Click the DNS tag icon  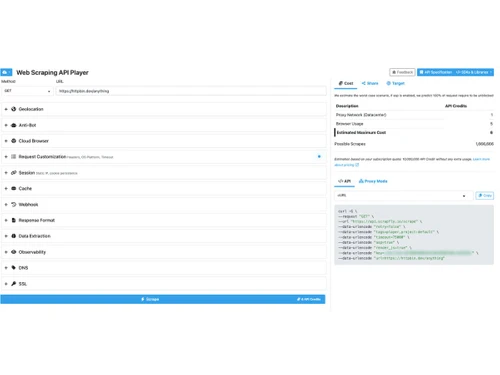click(14, 268)
